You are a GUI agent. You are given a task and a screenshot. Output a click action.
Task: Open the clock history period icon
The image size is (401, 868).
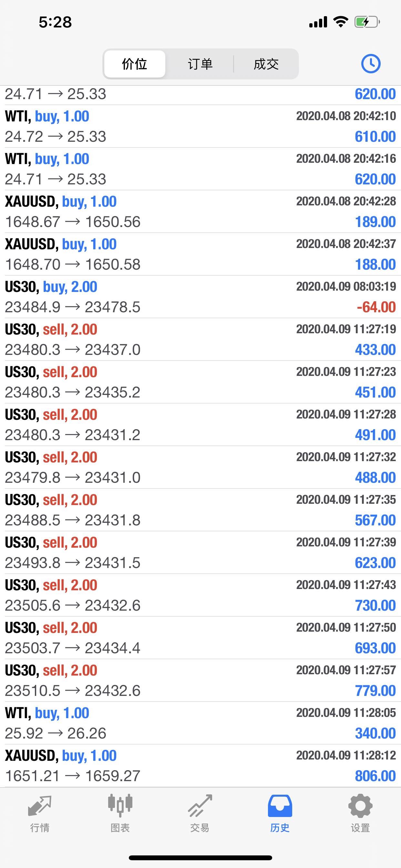pyautogui.click(x=371, y=64)
